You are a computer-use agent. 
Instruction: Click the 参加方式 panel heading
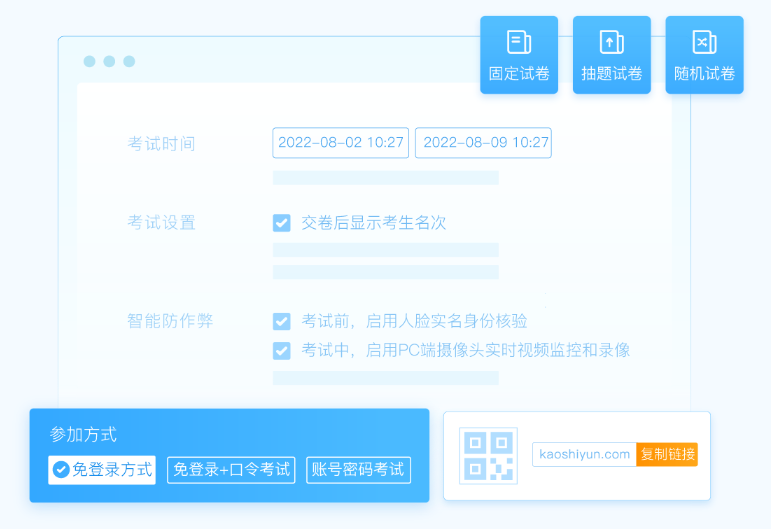[x=83, y=435]
